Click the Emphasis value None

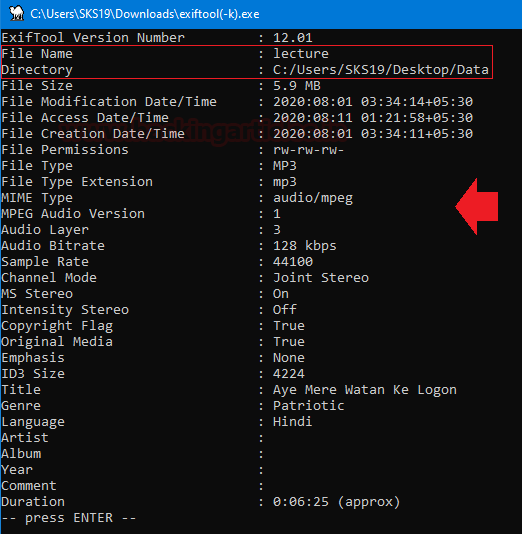tap(289, 358)
